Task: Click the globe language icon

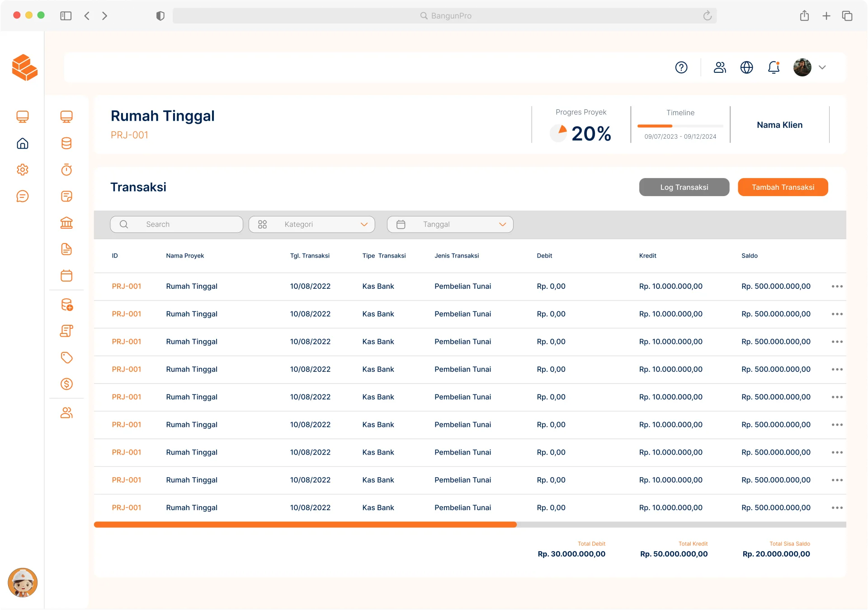Action: pyautogui.click(x=746, y=67)
